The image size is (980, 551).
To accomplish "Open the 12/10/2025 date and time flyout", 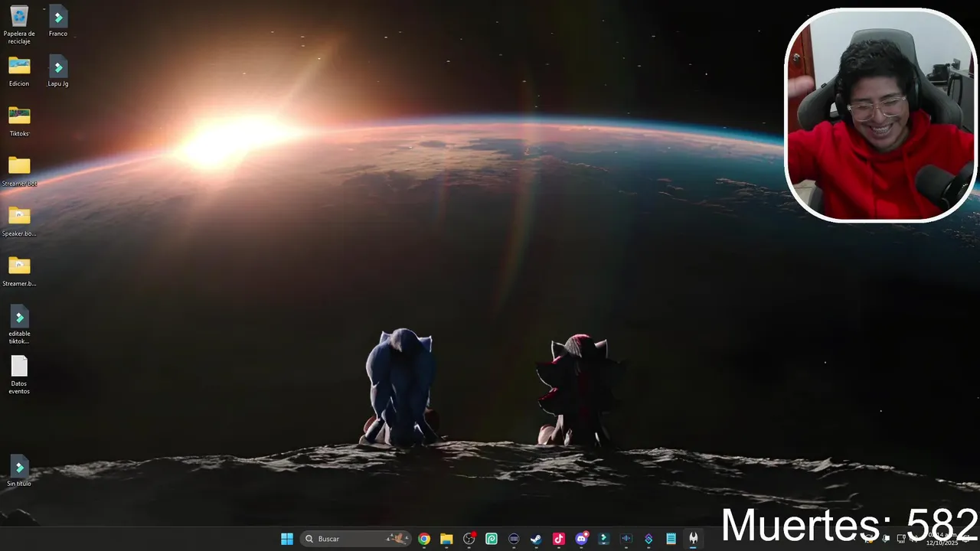I will pyautogui.click(x=942, y=539).
